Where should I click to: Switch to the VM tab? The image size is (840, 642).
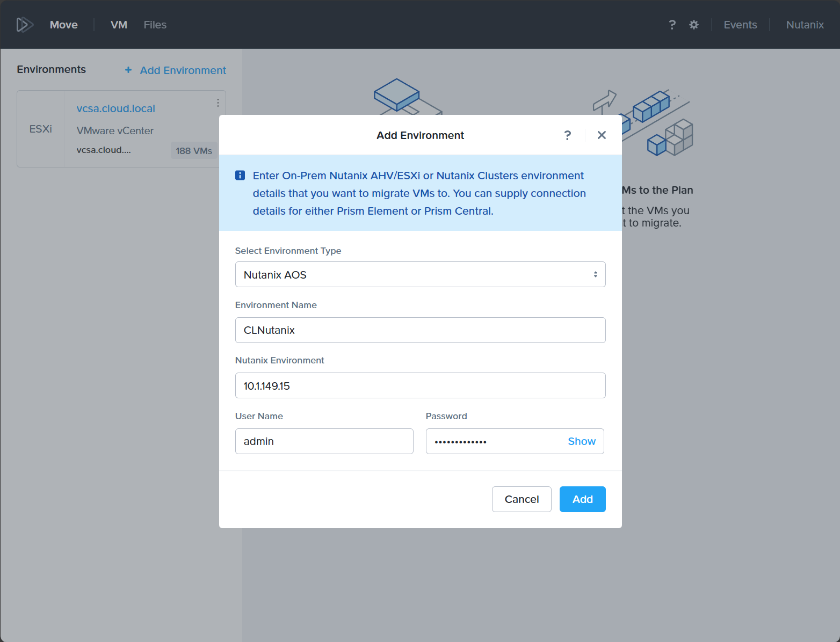tap(119, 25)
